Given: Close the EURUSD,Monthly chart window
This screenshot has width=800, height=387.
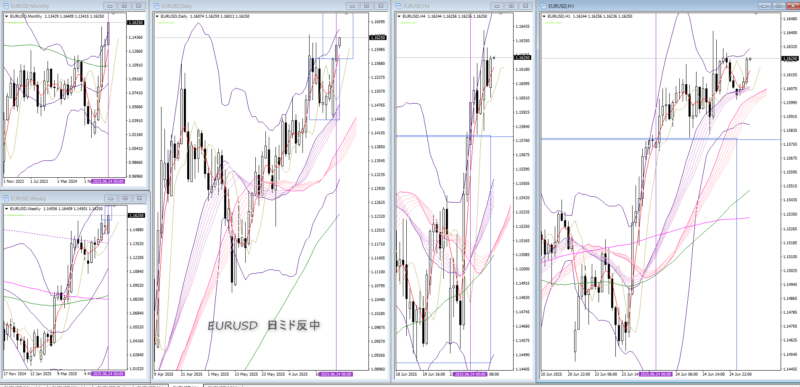Looking at the screenshot, I should click(138, 6).
